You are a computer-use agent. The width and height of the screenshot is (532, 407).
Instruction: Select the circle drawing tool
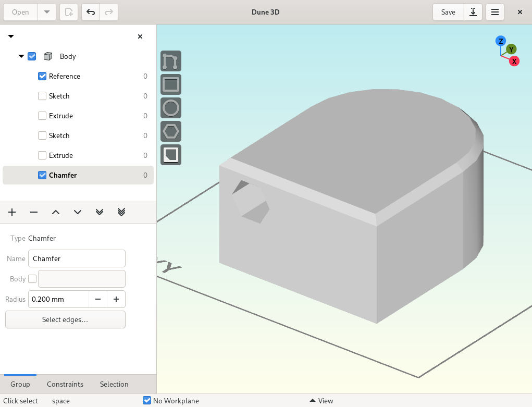(x=171, y=108)
